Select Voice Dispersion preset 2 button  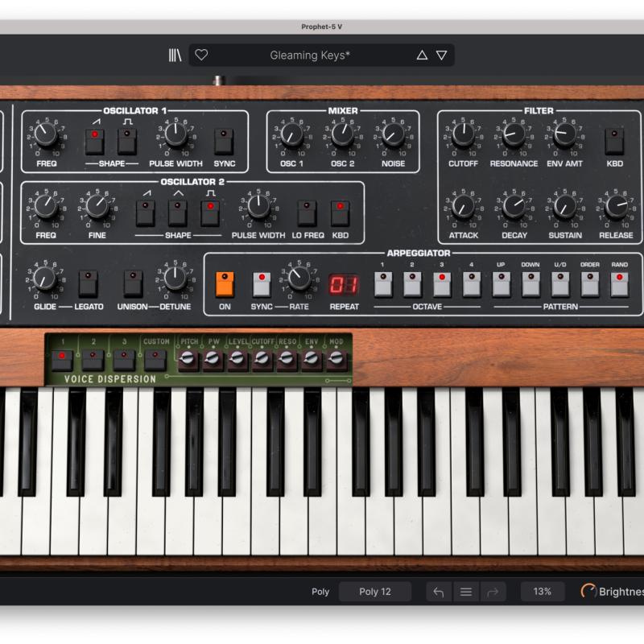coord(93,360)
